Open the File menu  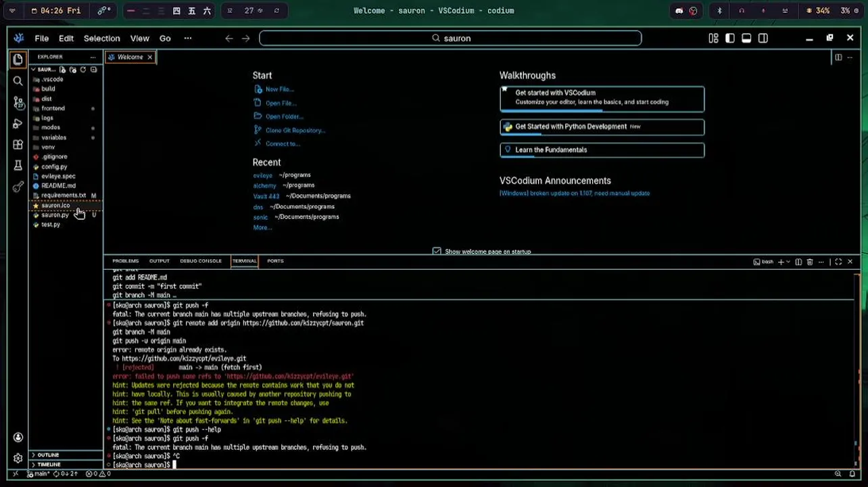41,39
